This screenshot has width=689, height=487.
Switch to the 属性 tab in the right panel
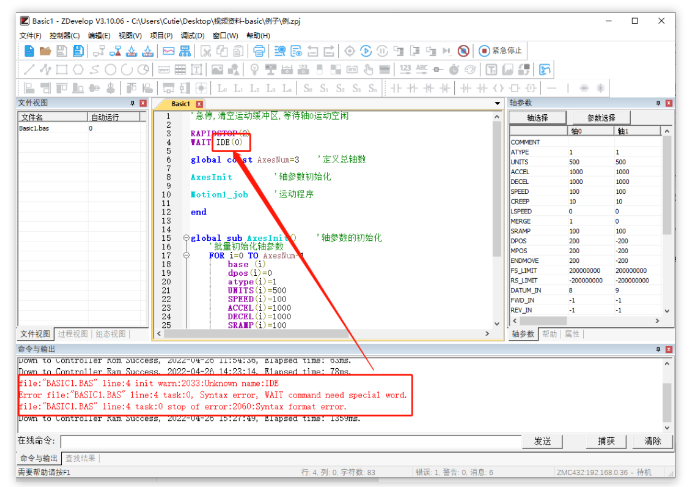tap(572, 334)
